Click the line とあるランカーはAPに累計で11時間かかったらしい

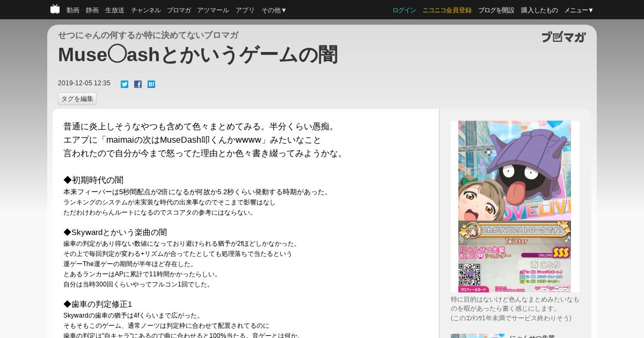pos(141,274)
